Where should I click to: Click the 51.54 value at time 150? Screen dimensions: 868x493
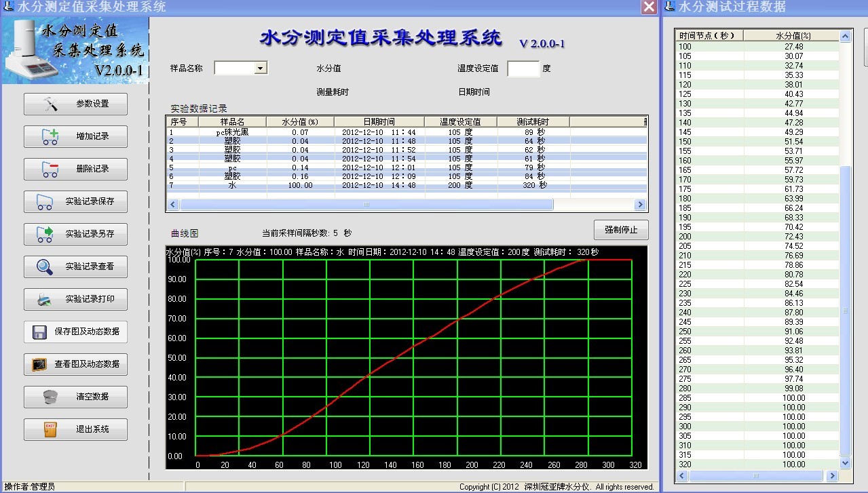tap(793, 142)
